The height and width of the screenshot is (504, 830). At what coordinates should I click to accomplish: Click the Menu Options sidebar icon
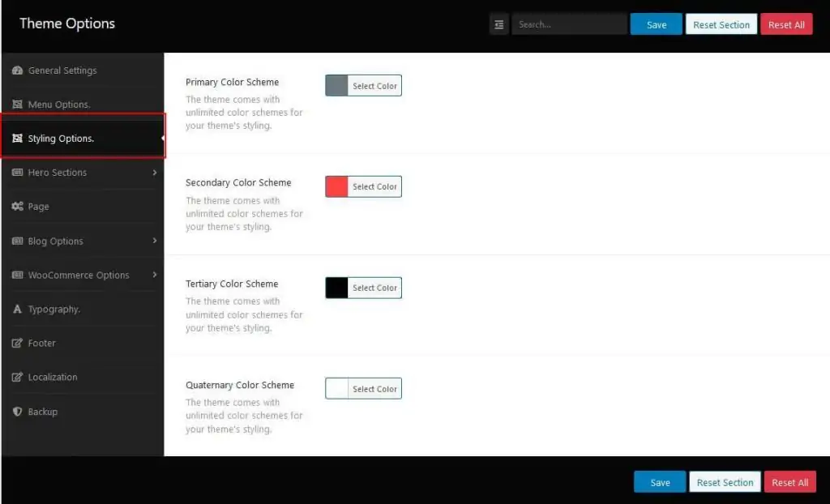17,105
